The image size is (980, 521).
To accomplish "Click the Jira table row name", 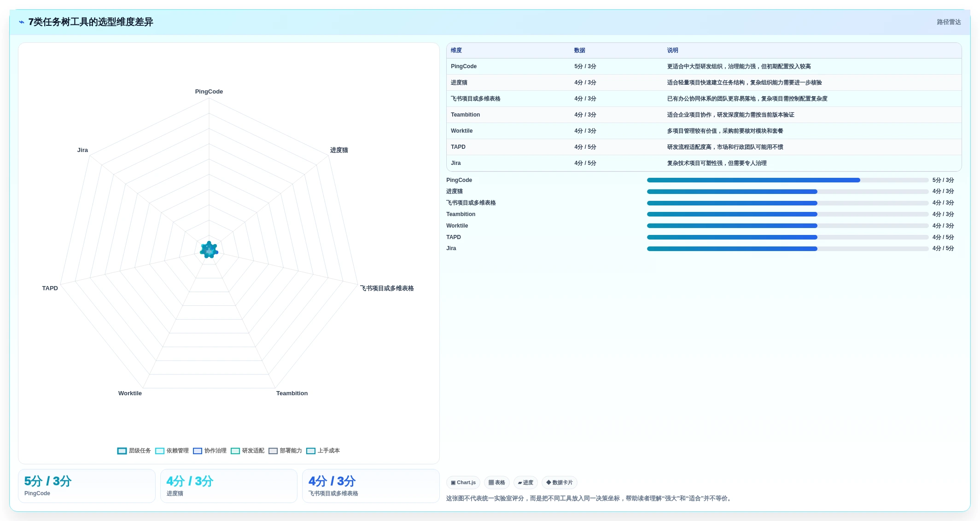I will click(456, 163).
